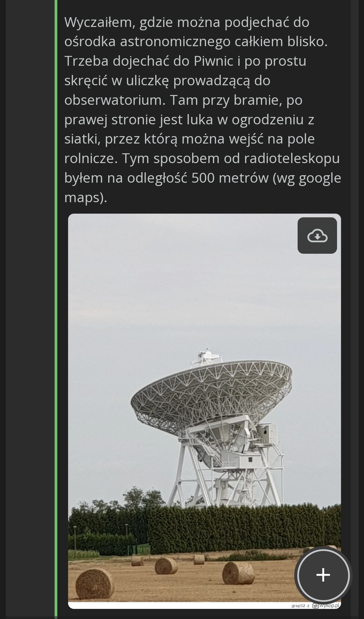The image size is (364, 619).
Task: Click the dark left sidebar margin
Action: click(30, 309)
